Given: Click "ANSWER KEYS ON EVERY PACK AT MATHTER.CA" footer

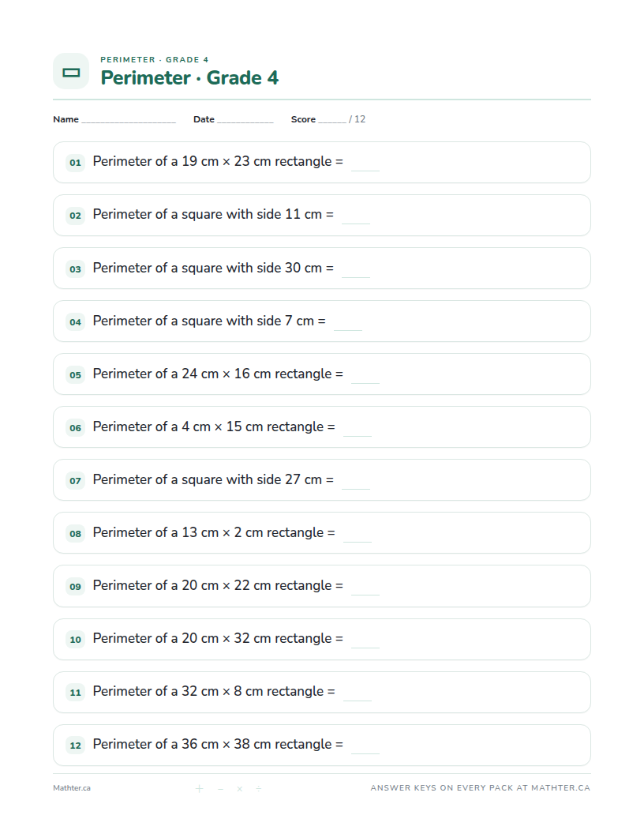Looking at the screenshot, I should [x=481, y=787].
